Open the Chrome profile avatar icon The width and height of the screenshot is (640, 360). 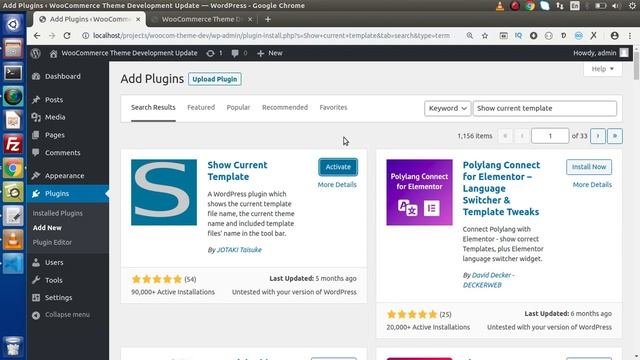(x=614, y=36)
